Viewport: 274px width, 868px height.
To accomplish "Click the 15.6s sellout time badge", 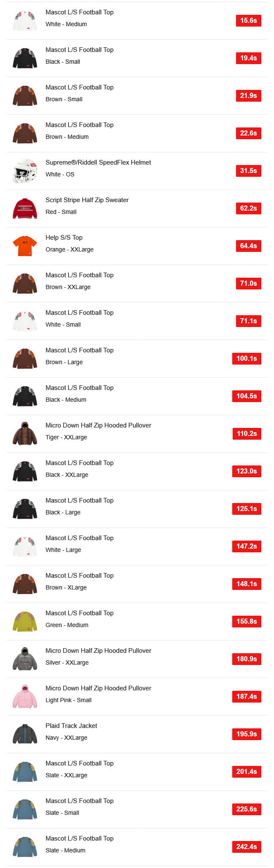I will (x=248, y=21).
